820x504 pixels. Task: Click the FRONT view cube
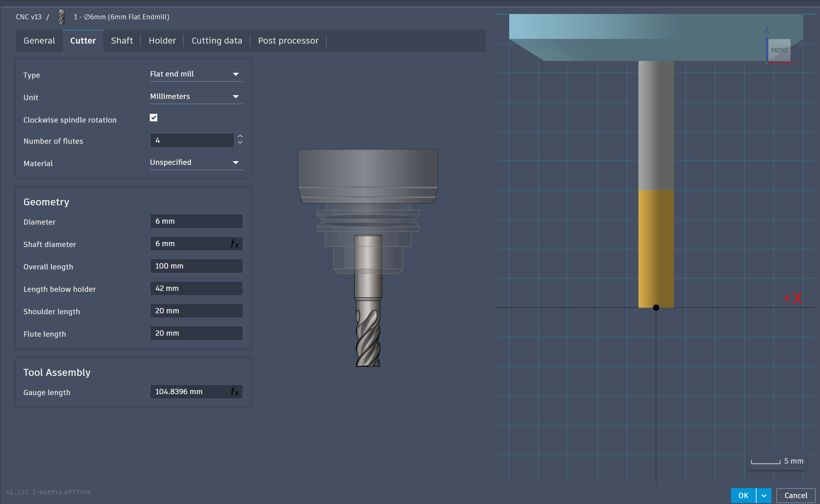(779, 50)
